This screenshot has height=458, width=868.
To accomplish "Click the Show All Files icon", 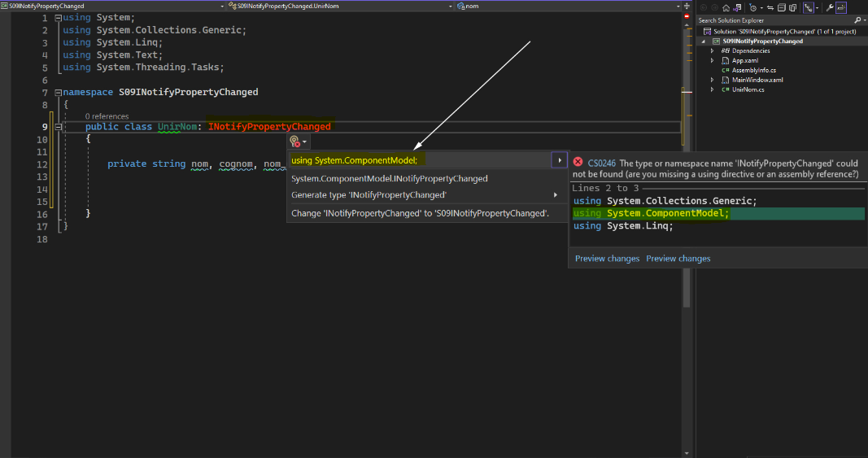I will (792, 7).
